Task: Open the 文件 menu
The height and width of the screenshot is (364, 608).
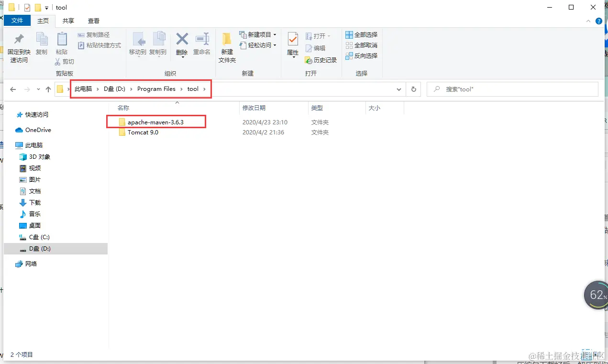Action: click(17, 21)
